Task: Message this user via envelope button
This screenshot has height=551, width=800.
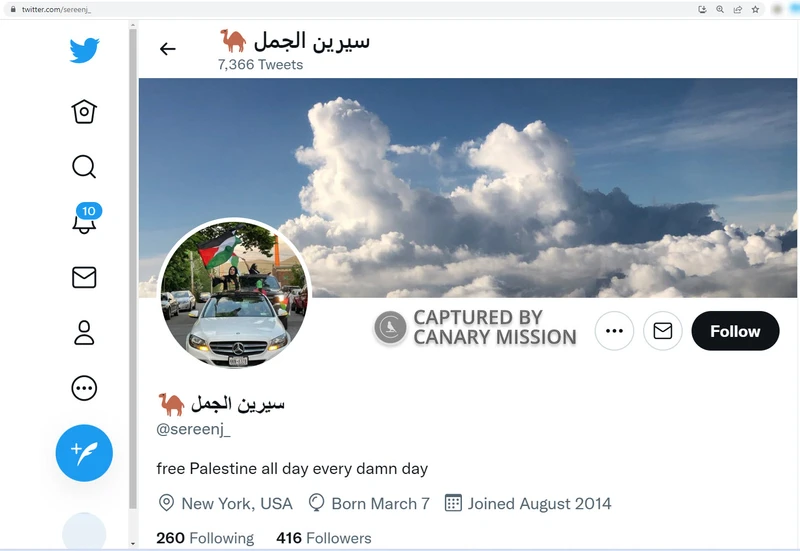Action: (663, 331)
